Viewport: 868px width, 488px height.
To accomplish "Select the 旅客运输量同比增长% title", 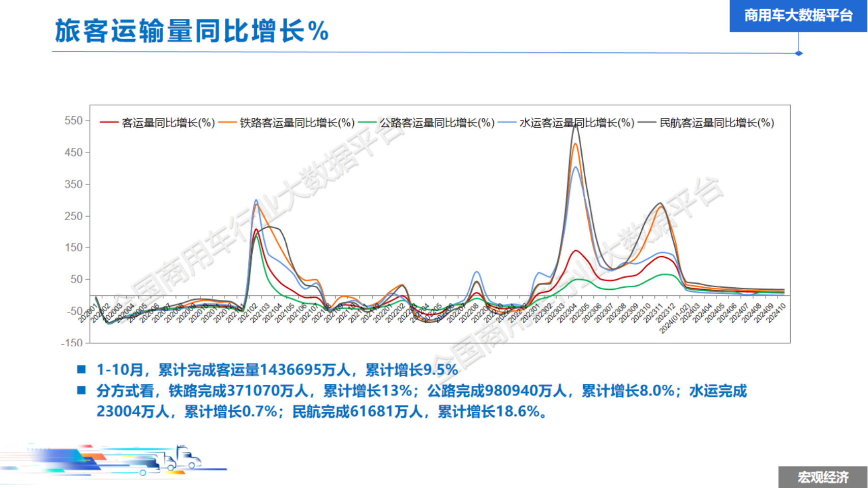I will [192, 31].
